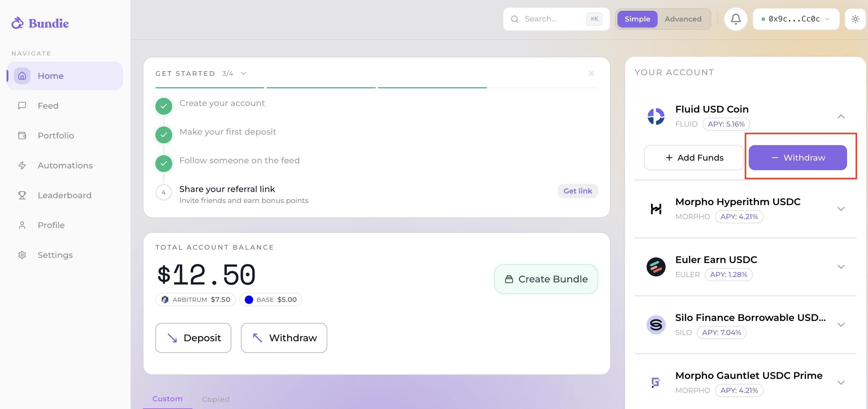Open notifications bell
This screenshot has width=868, height=409.
736,19
